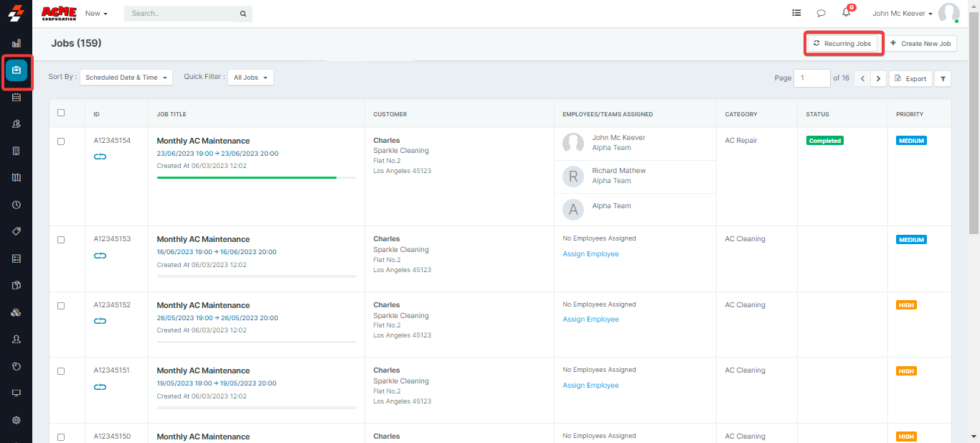Open the dashboard bar chart sidebar icon
Image resolution: width=980 pixels, height=443 pixels.
[x=16, y=43]
